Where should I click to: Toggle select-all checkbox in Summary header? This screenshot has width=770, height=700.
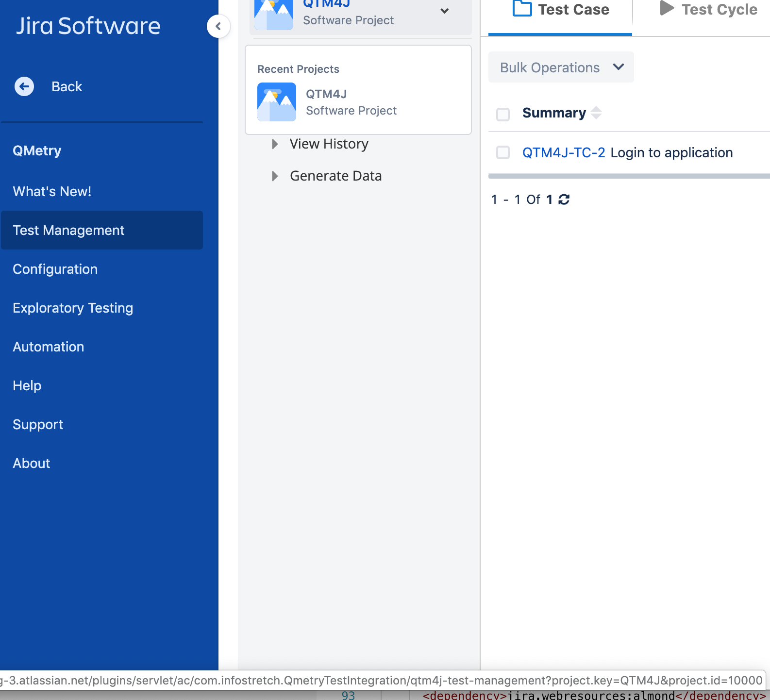(x=503, y=115)
